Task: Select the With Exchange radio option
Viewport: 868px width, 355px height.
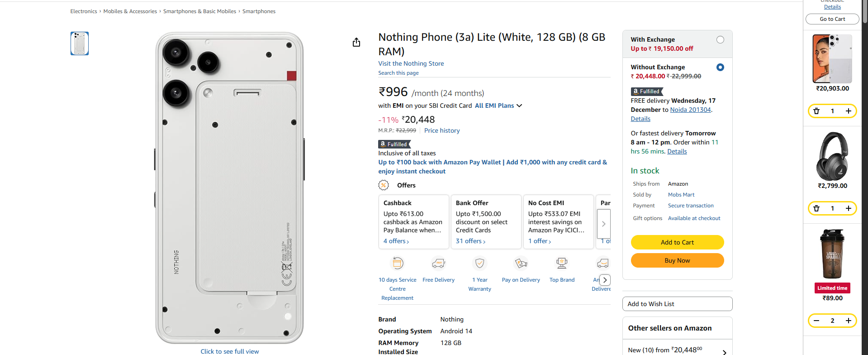Action: [720, 40]
